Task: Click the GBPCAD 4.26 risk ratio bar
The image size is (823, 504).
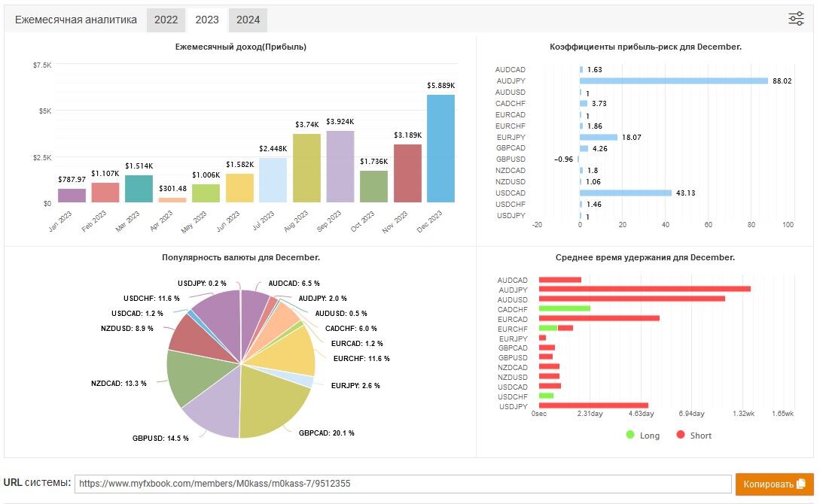Action: [584, 148]
